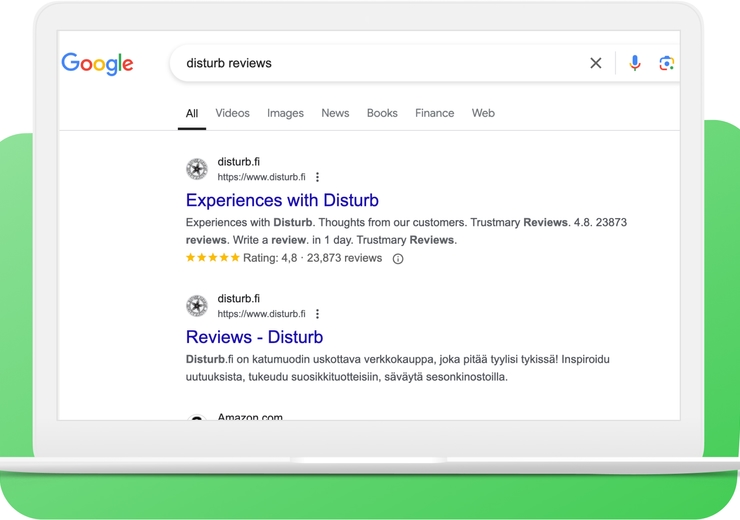
Task: Open the Web tab
Action: coord(483,113)
